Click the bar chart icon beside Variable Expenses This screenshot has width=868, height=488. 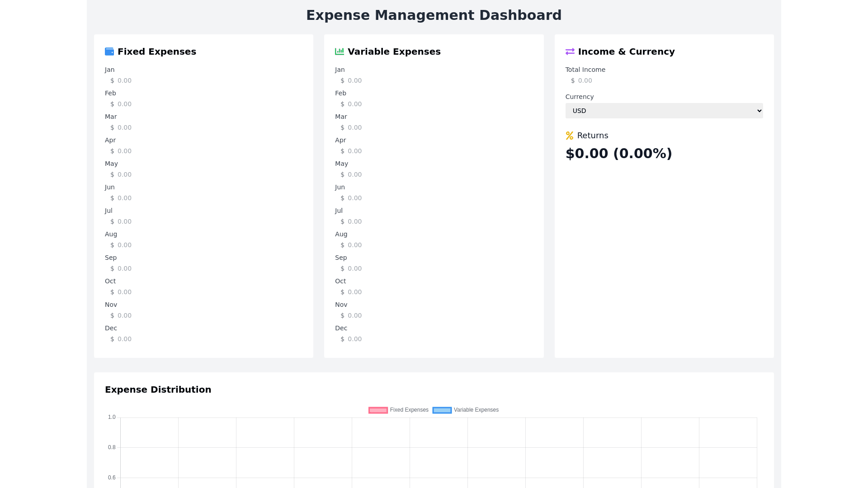click(x=340, y=52)
